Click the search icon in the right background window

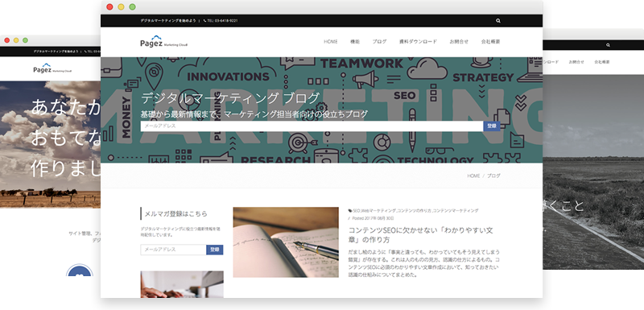click(x=608, y=45)
